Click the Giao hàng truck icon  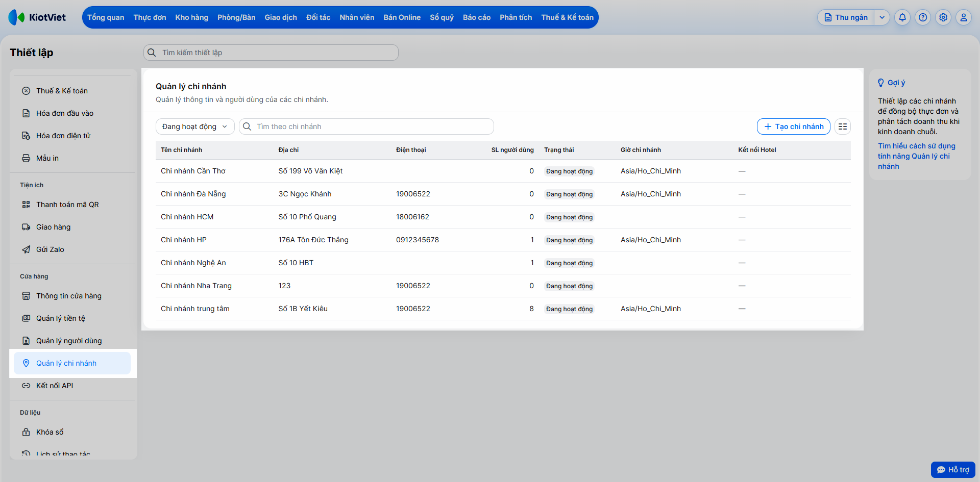[x=26, y=227]
